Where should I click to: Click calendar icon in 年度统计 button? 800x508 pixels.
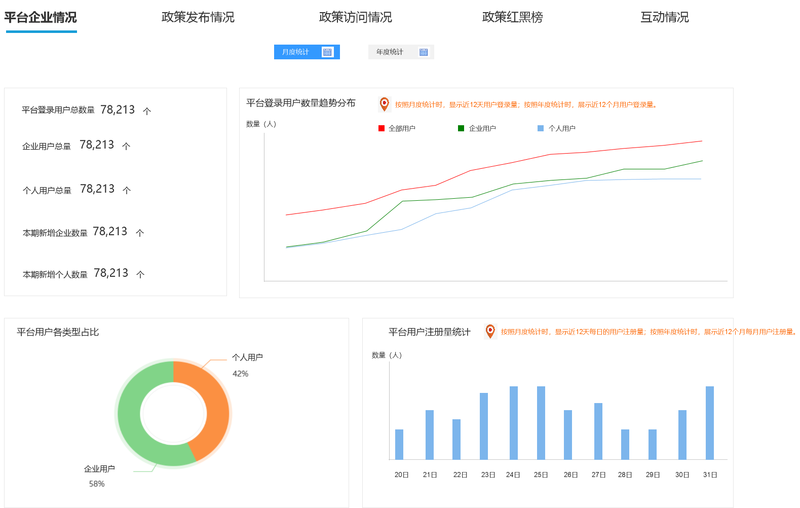click(x=423, y=52)
